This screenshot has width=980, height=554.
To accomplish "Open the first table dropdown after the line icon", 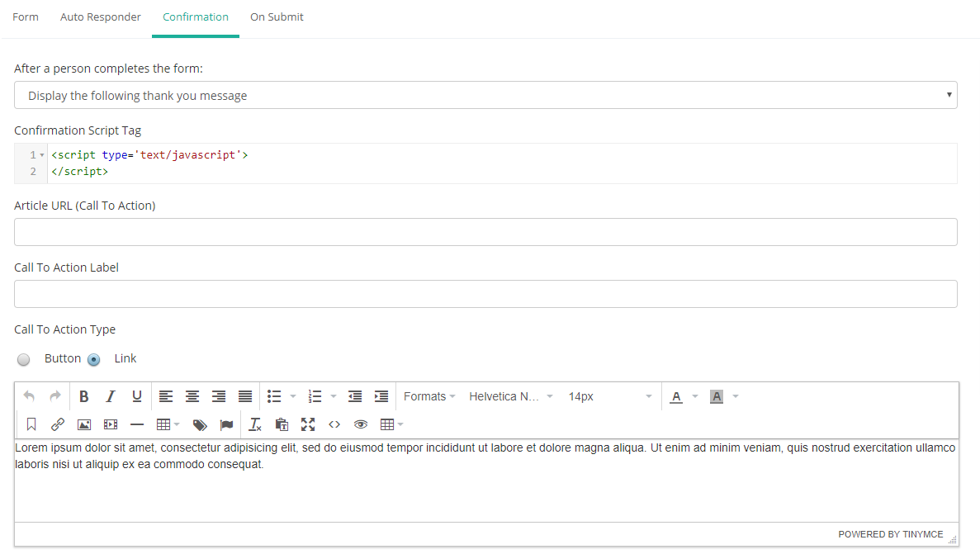I will tap(168, 424).
